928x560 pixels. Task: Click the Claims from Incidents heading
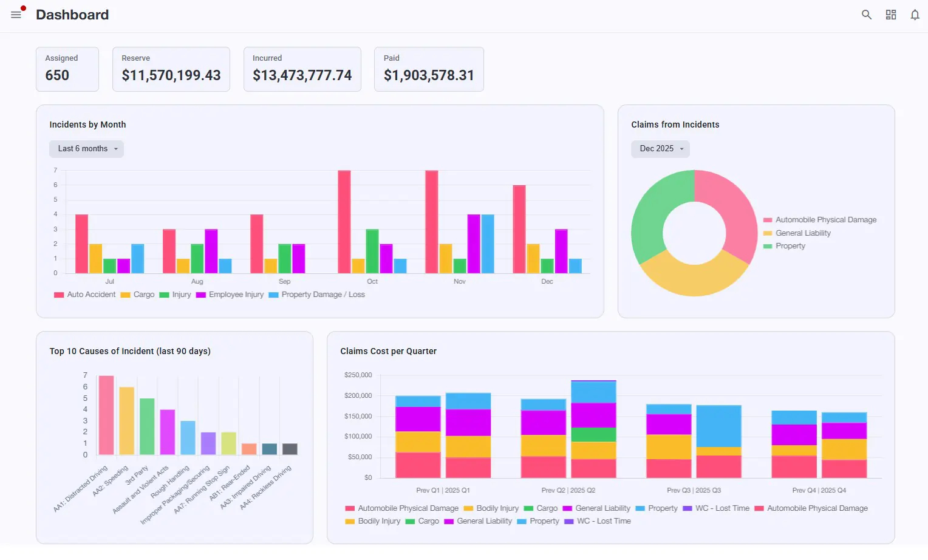pyautogui.click(x=675, y=125)
